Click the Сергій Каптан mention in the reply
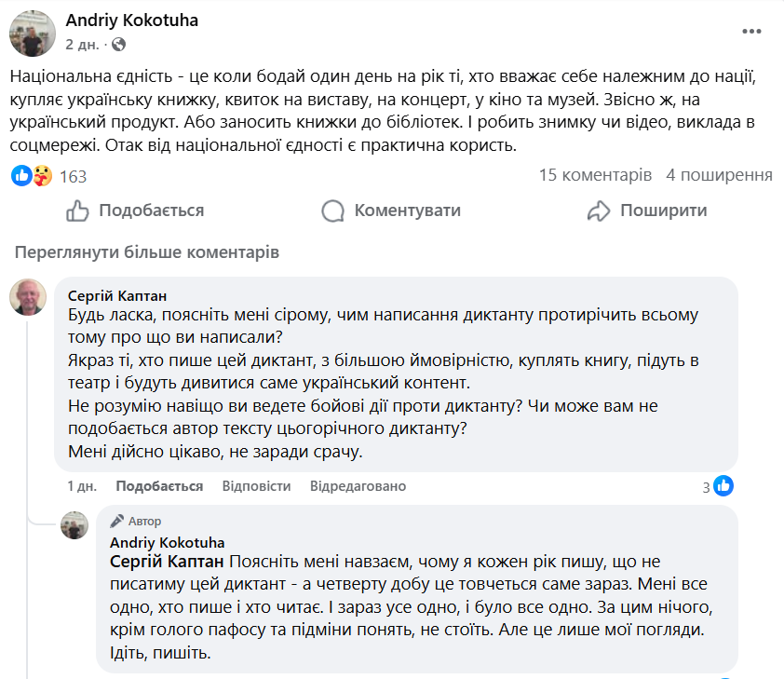The height and width of the screenshot is (679, 784). (x=167, y=561)
